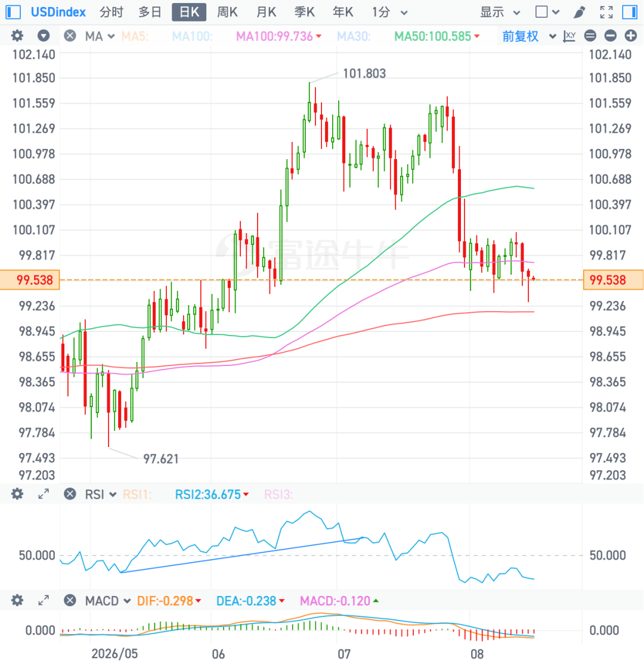Click the 2026/05 date axis label
The height and width of the screenshot is (664, 644).
[114, 654]
